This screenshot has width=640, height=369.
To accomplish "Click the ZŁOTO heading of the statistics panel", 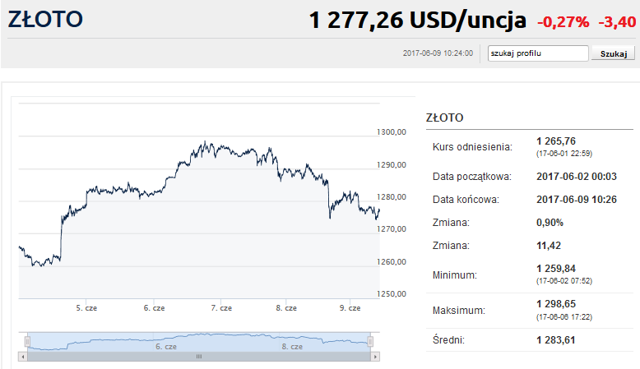I will coord(444,118).
